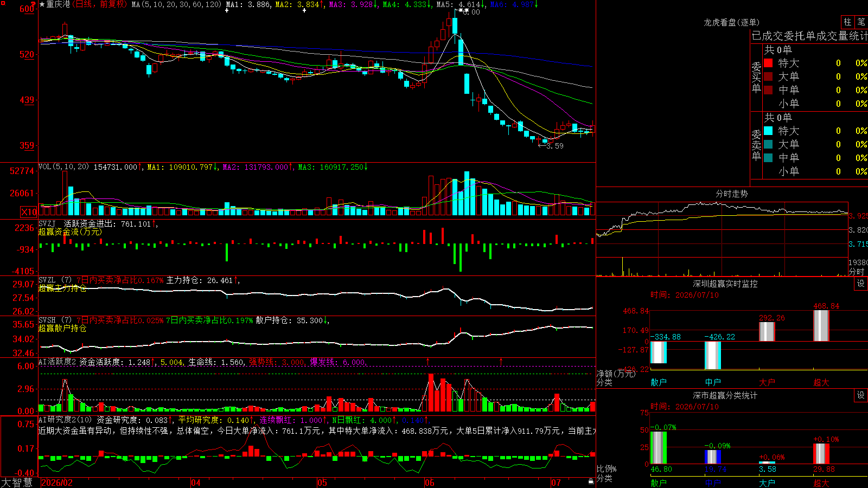Click the 深圳超赢实时监控 panel title

725,284
